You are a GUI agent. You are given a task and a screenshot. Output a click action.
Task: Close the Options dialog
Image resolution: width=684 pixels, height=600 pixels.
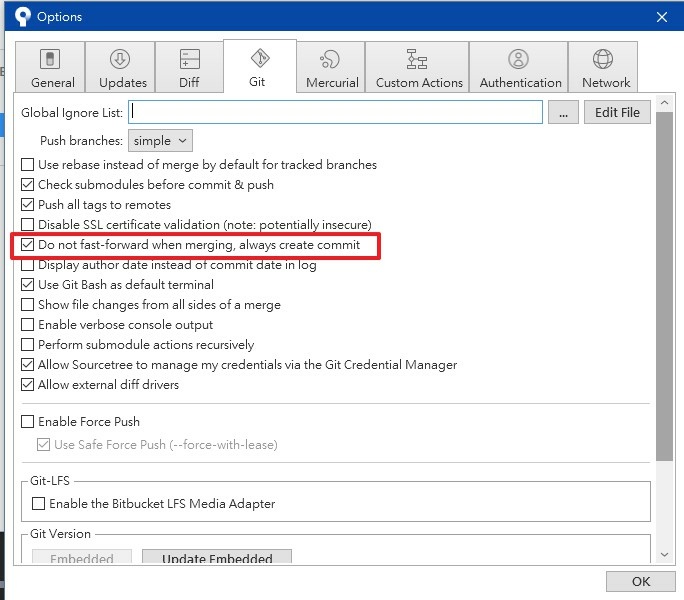(662, 17)
